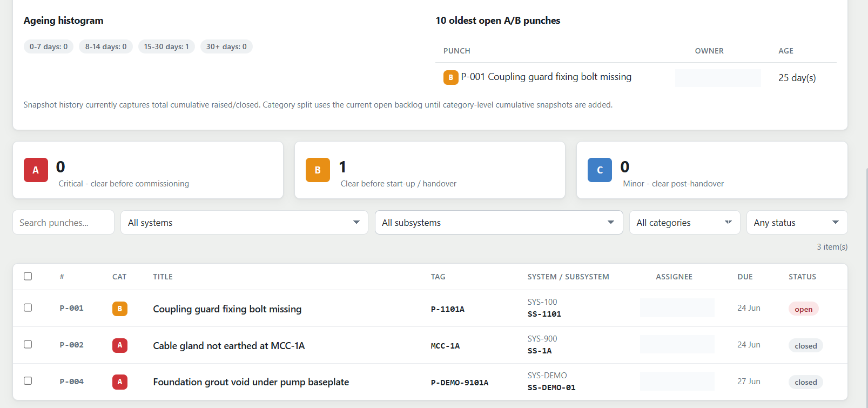Select the 30+ days histogram chip

226,46
